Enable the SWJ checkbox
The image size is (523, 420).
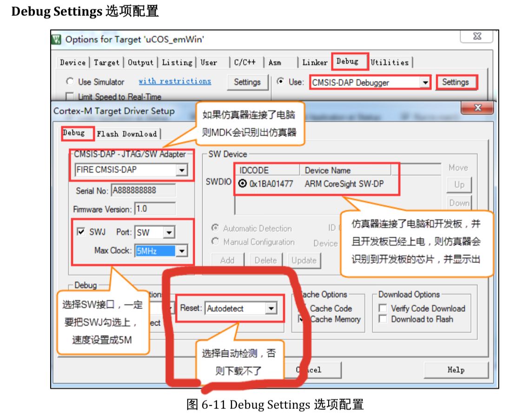coord(81,231)
